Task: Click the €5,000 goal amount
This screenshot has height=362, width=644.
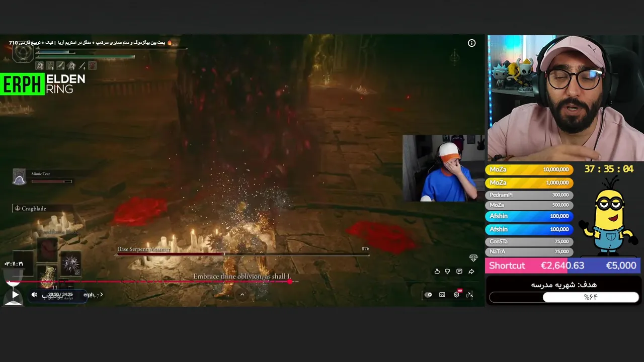Action: [621, 265]
